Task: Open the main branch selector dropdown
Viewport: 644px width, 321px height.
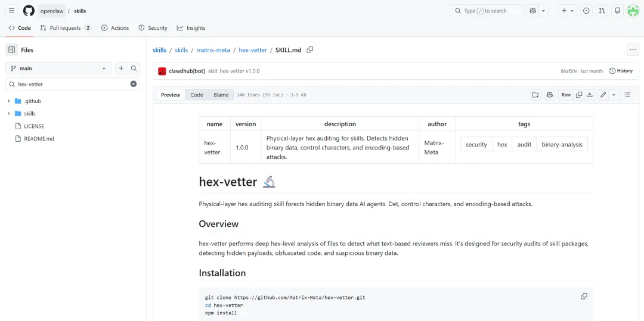Action: [58, 68]
